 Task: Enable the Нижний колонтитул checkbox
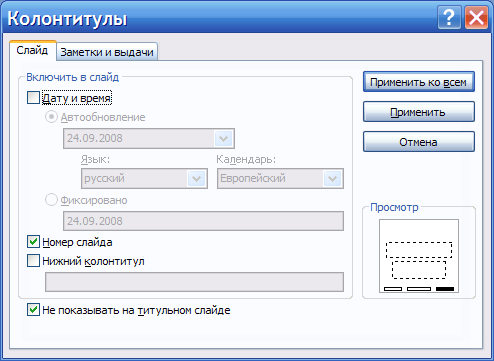pyautogui.click(x=33, y=261)
